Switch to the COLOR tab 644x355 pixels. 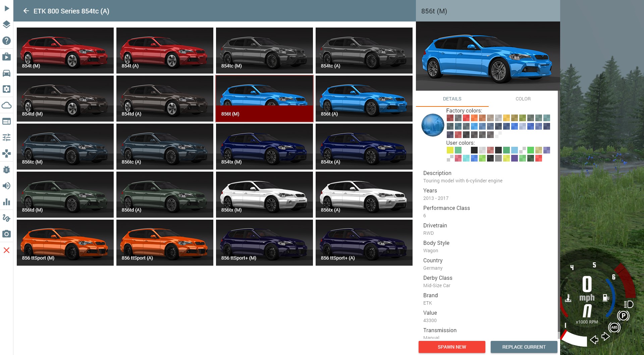coord(523,99)
